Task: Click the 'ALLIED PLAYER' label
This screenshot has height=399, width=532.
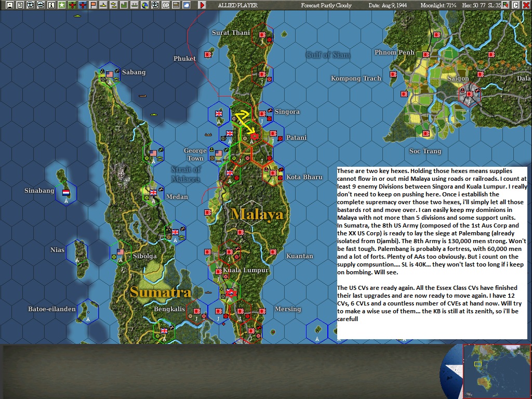Action: [237, 5]
